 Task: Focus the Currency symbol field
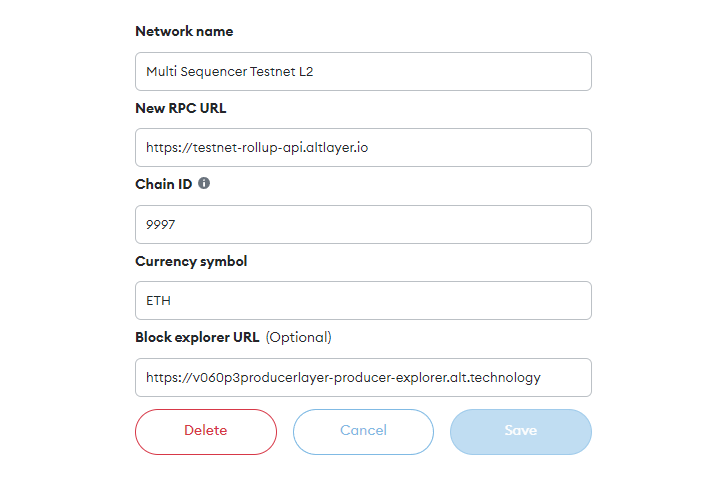[364, 301]
